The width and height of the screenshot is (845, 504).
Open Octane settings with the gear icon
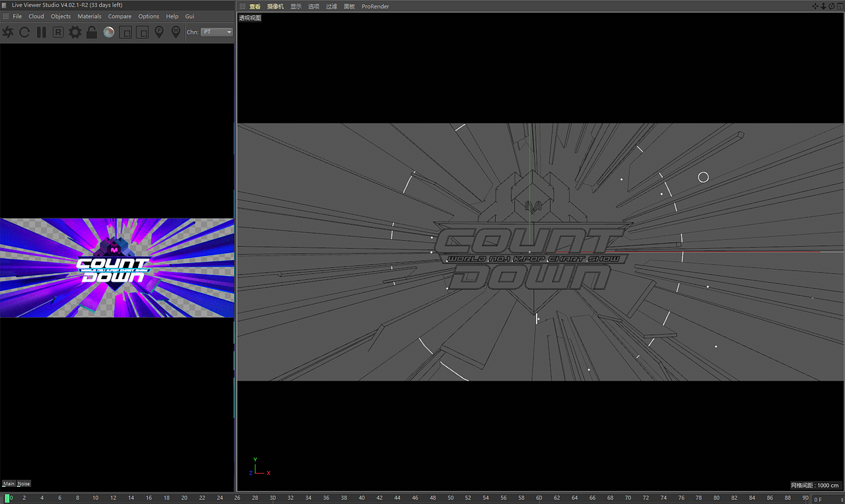tap(75, 32)
